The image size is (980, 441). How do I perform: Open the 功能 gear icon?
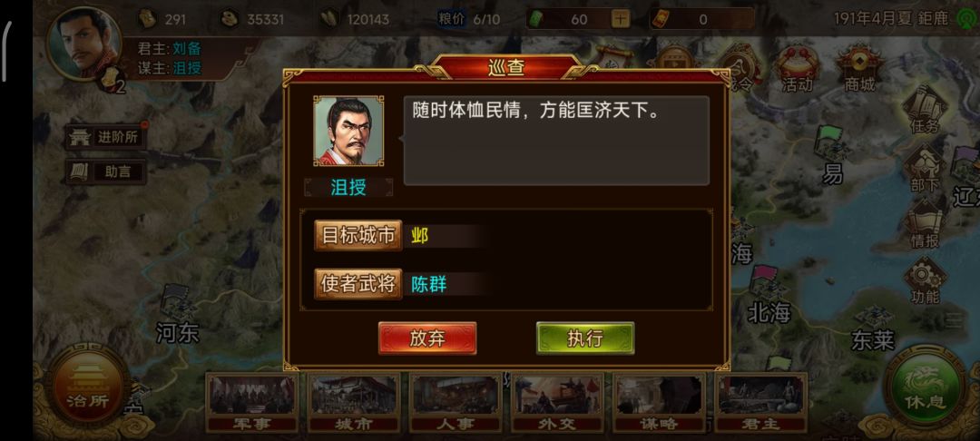pyautogui.click(x=925, y=281)
